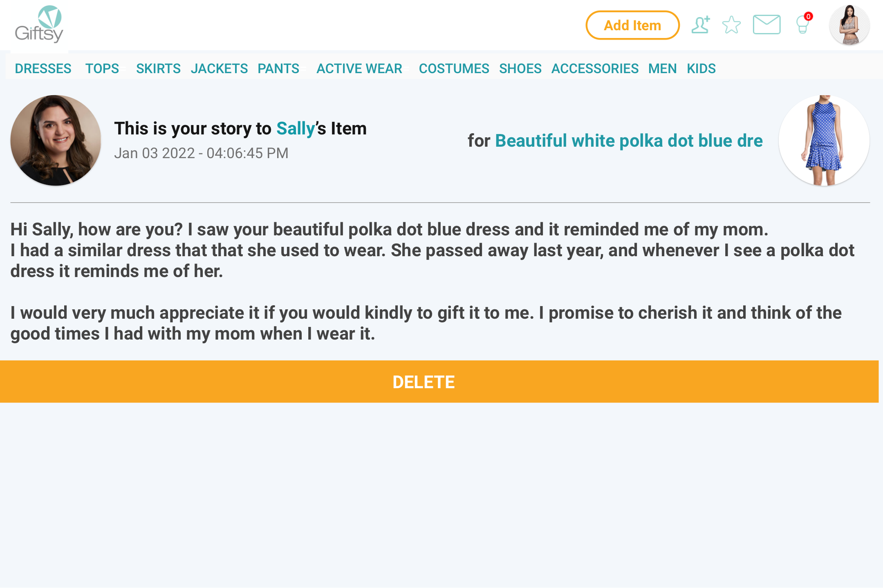Visit the ACCESSORIES section
883x588 pixels.
coord(595,68)
